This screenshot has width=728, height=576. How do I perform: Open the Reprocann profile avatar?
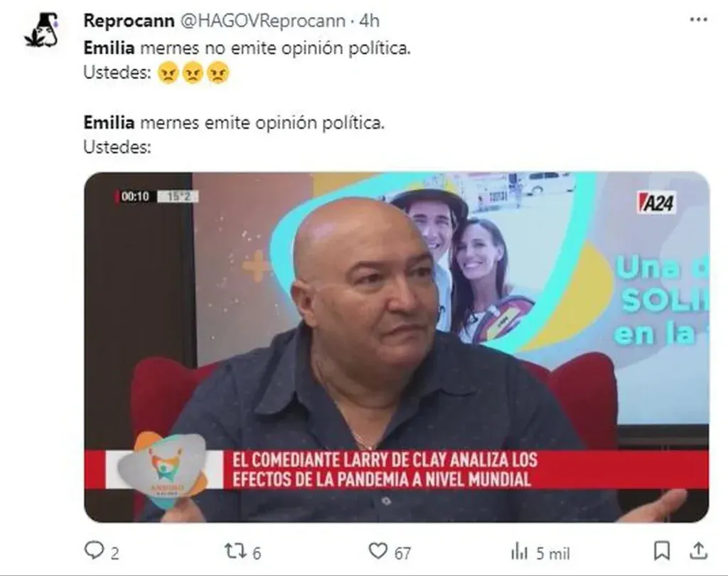point(42,31)
